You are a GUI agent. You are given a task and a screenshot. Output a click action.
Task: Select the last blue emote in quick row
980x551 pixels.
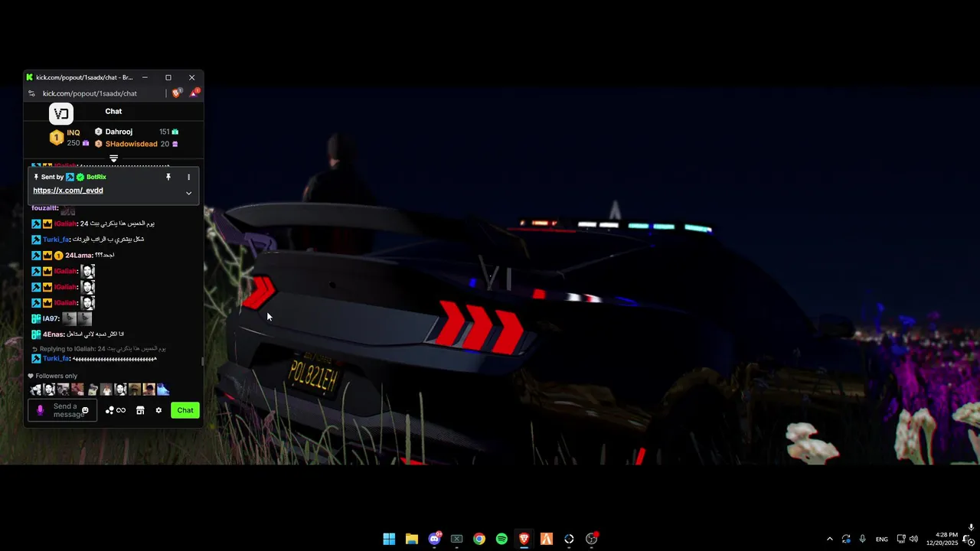point(163,390)
